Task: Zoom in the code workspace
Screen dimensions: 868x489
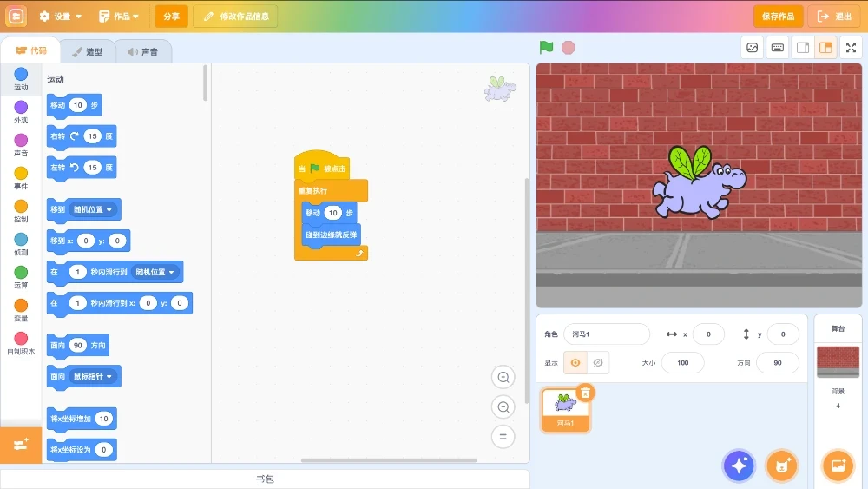Action: 503,377
